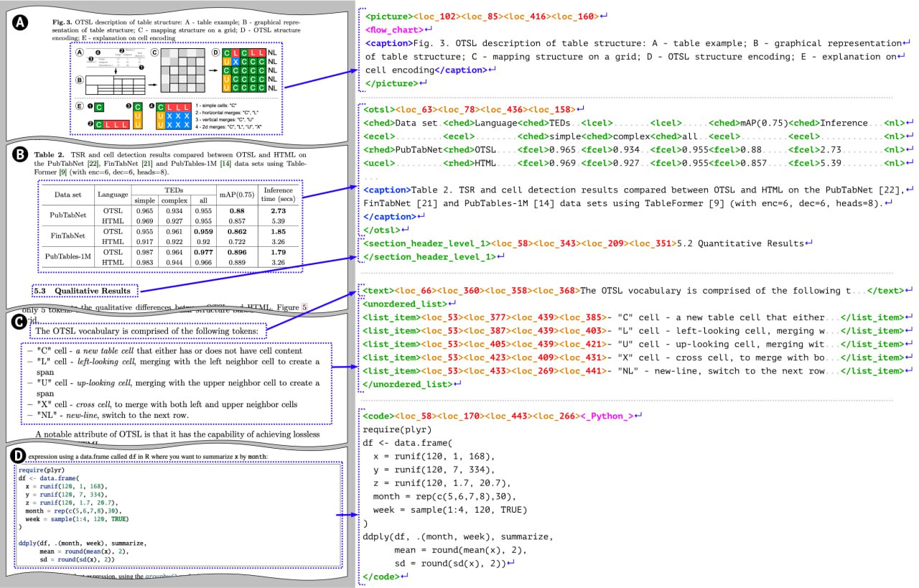Click the green C cell in the legend
919x588 pixels.
pyautogui.click(x=99, y=108)
